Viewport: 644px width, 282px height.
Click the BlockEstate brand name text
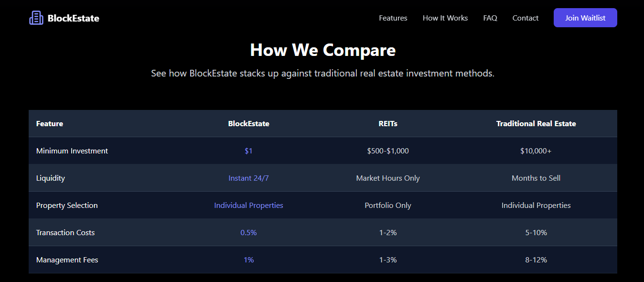73,18
